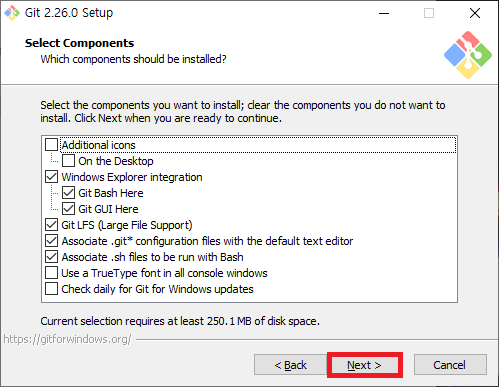Click the large Git logo in header
This screenshot has width=499, height=387.
pos(468,55)
